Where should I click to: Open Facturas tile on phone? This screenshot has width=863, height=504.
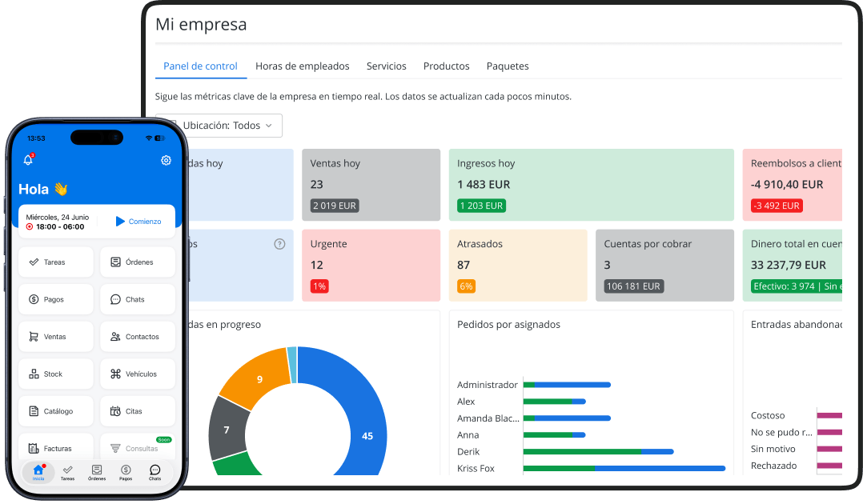click(55, 446)
